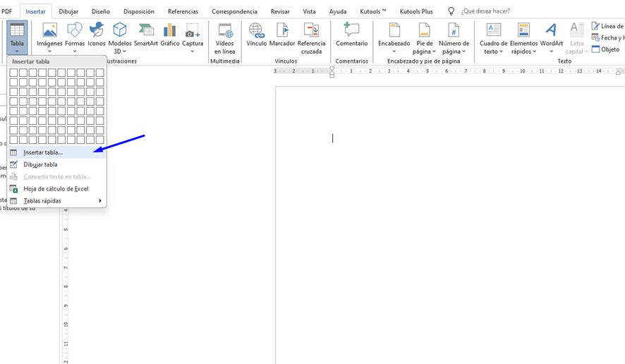Screen dimensions: 625x364
Task: Click the Modelos 3D cube icon
Action: coord(120,30)
